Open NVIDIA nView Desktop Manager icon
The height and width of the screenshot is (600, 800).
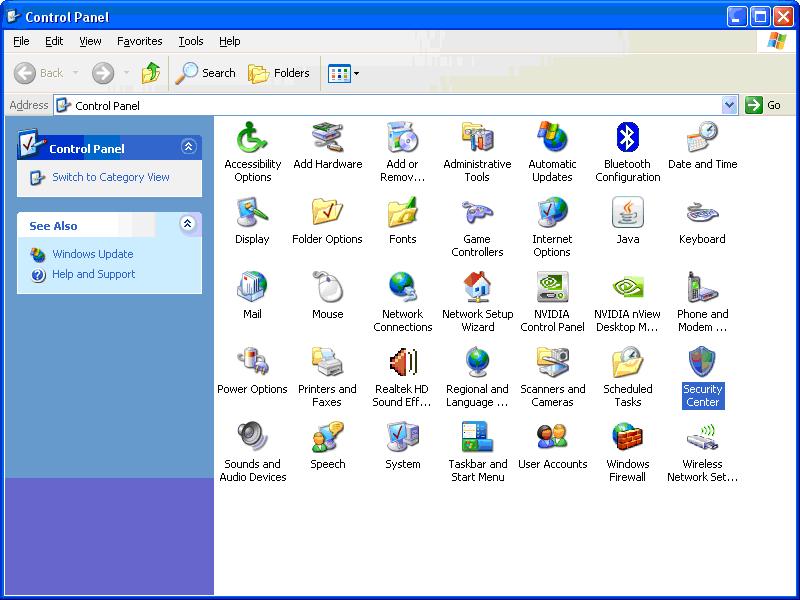(628, 302)
